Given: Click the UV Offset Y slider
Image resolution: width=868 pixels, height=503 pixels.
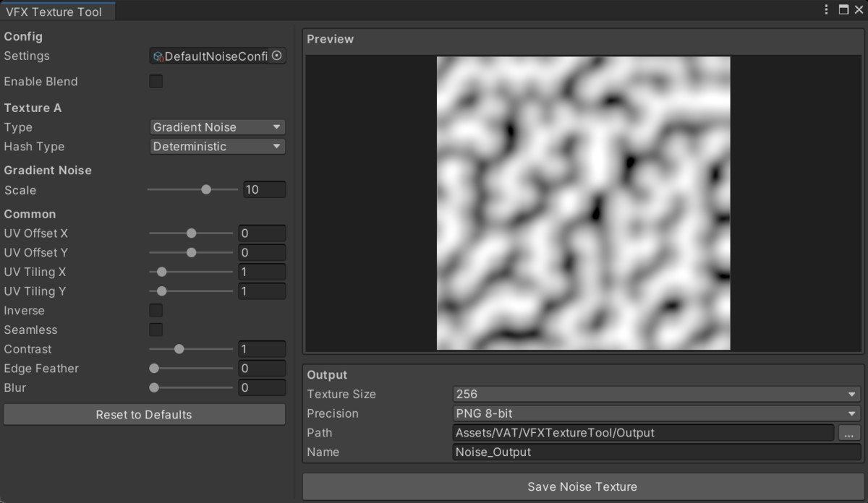Looking at the screenshot, I should point(191,253).
